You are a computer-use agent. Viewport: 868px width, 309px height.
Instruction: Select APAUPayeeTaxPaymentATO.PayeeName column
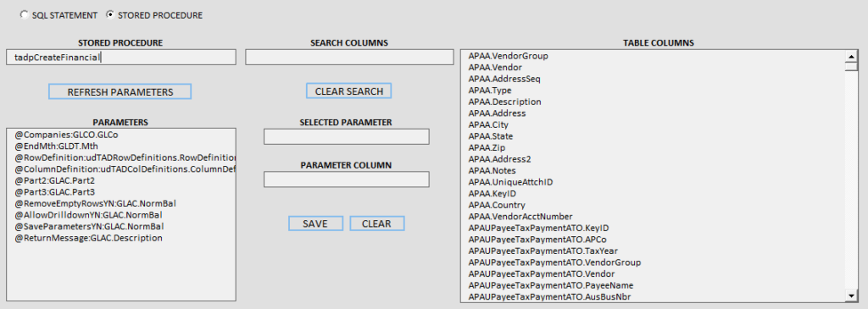click(x=654, y=286)
